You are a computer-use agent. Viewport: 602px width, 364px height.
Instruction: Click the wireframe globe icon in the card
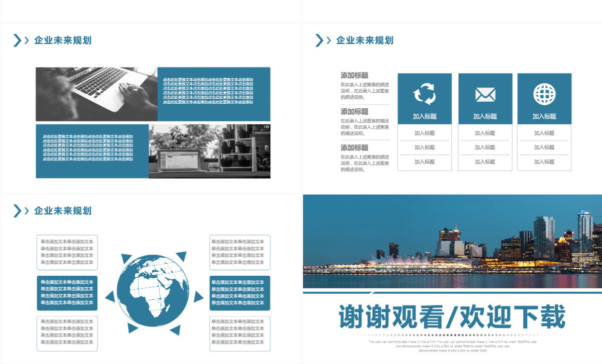coord(544,94)
